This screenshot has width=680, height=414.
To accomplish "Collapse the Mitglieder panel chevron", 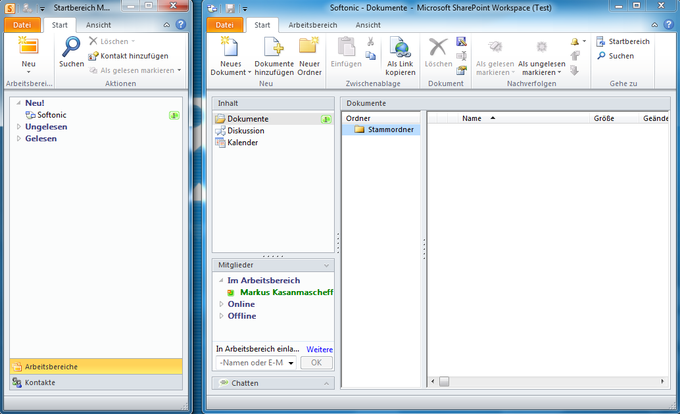I will [326, 265].
